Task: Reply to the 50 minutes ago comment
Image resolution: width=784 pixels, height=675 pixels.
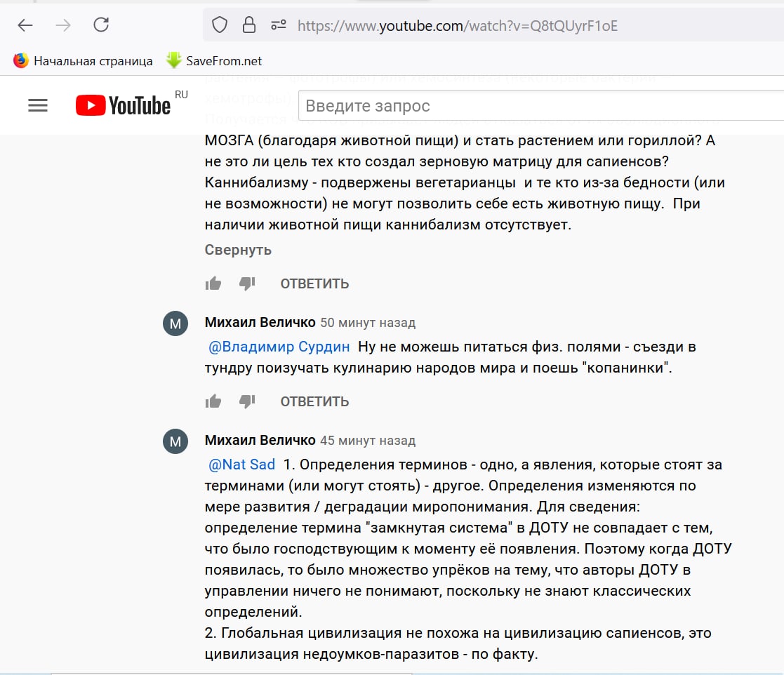Action: (314, 401)
